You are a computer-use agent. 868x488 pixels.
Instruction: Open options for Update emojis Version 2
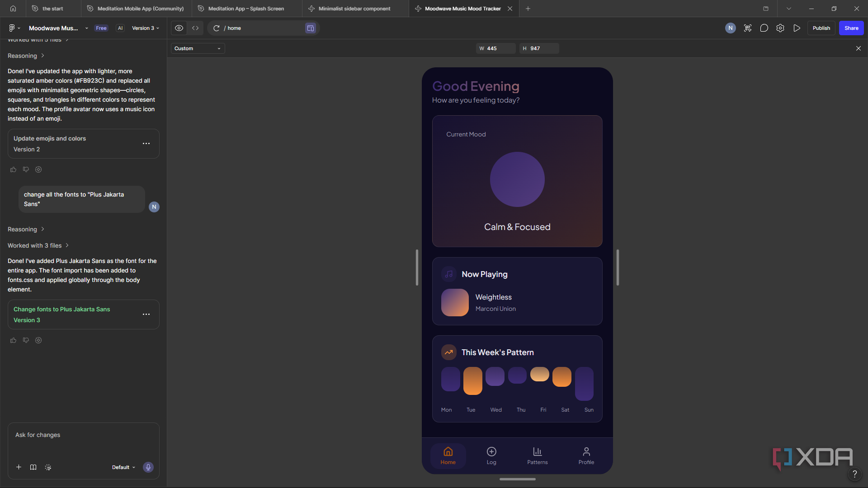(146, 144)
